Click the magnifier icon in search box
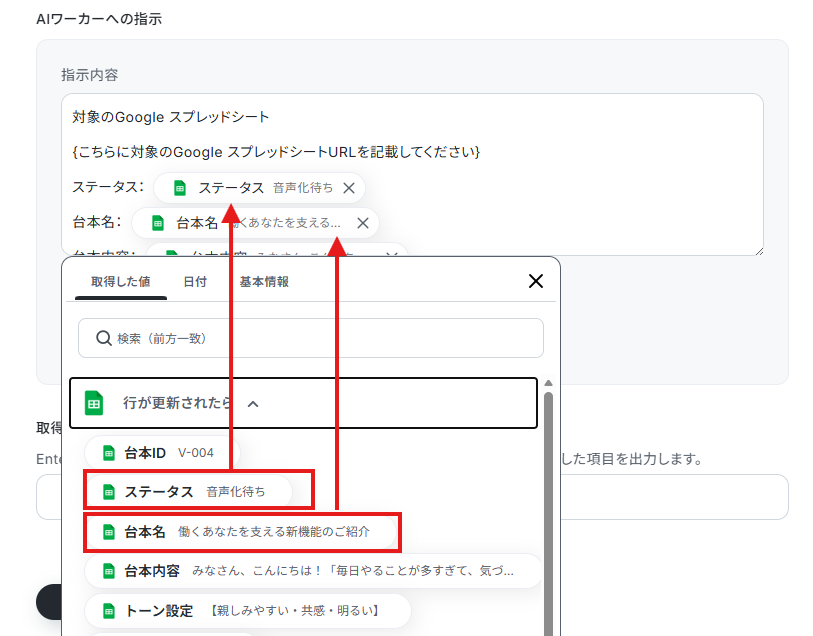The height and width of the screenshot is (636, 813). click(104, 338)
